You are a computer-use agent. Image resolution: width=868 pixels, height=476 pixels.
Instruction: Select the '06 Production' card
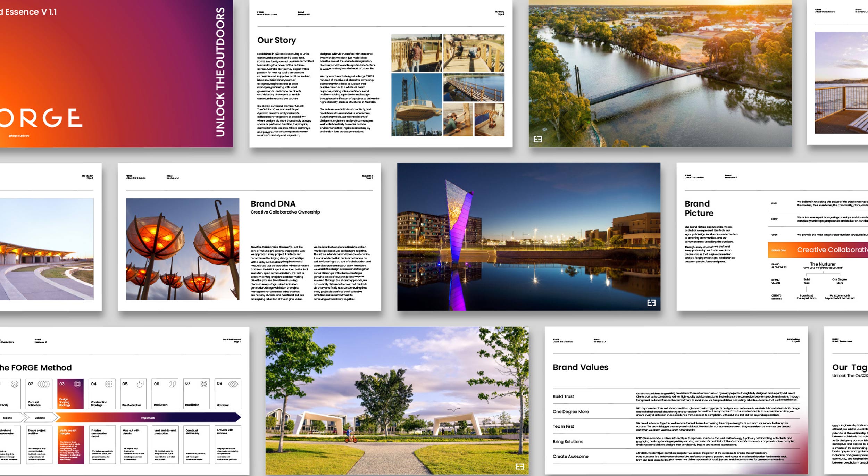[165, 394]
